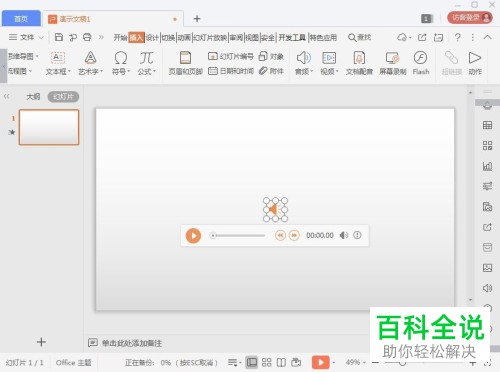Switch to Normal view in status bar
The height and width of the screenshot is (372, 500).
[x=252, y=362]
